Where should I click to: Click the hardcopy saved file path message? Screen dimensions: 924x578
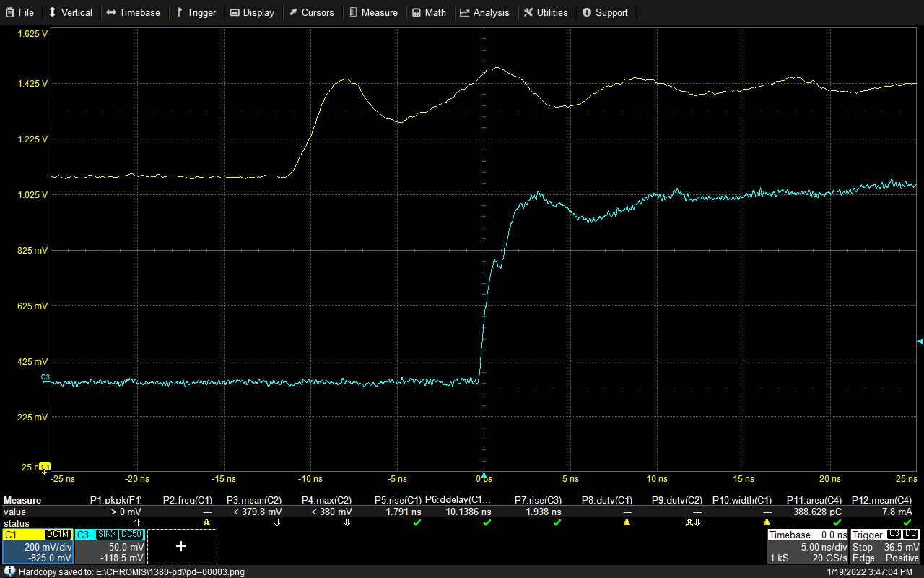131,571
